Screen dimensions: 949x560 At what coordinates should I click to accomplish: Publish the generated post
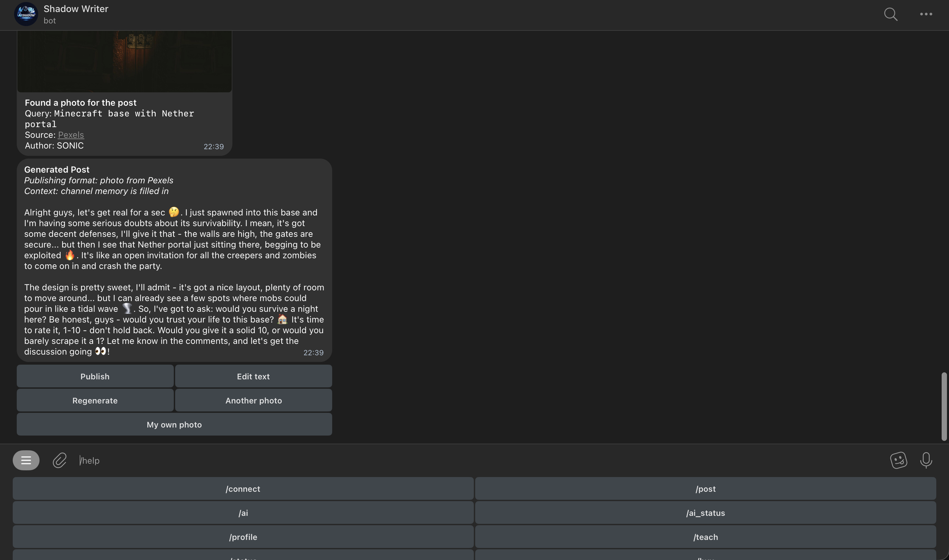tap(94, 376)
